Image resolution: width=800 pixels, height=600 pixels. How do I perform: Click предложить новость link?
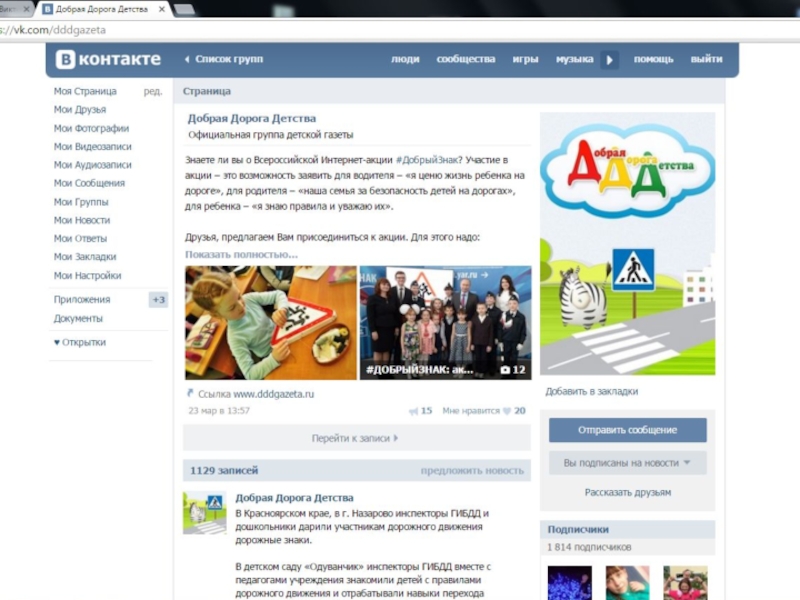point(471,470)
